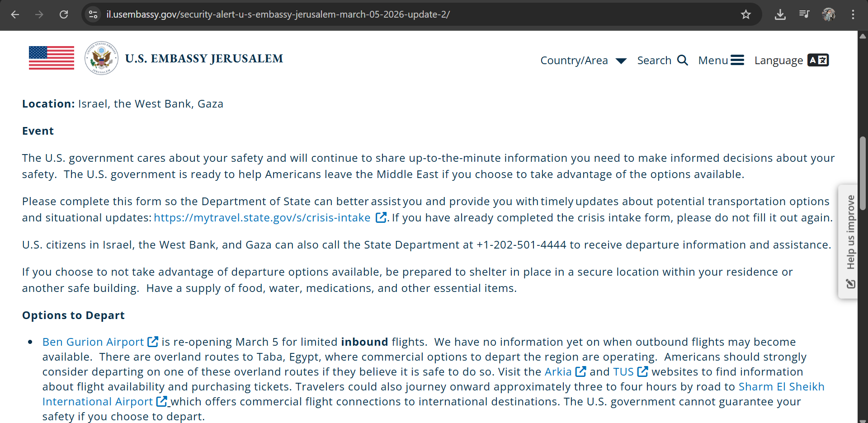Viewport: 868px width, 423px height.
Task: Open the media controls icon in toolbar
Action: [804, 14]
